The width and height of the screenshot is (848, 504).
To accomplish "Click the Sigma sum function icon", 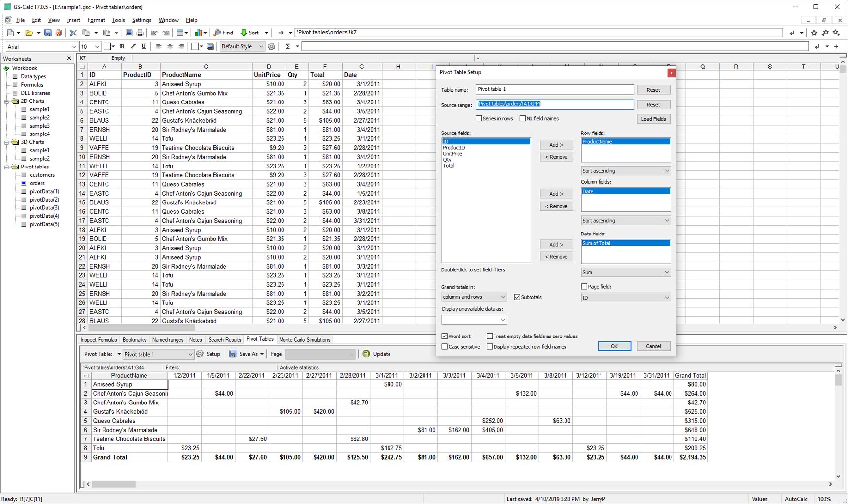I will [x=287, y=46].
